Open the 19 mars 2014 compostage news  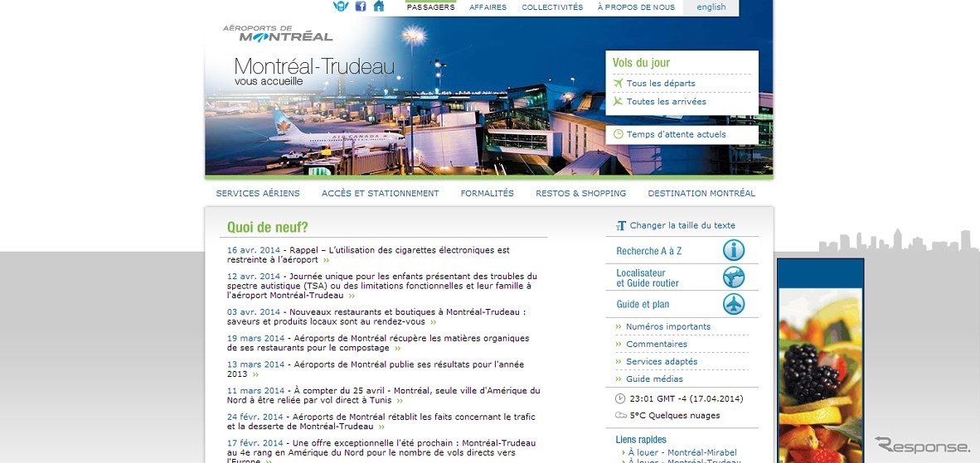378,343
